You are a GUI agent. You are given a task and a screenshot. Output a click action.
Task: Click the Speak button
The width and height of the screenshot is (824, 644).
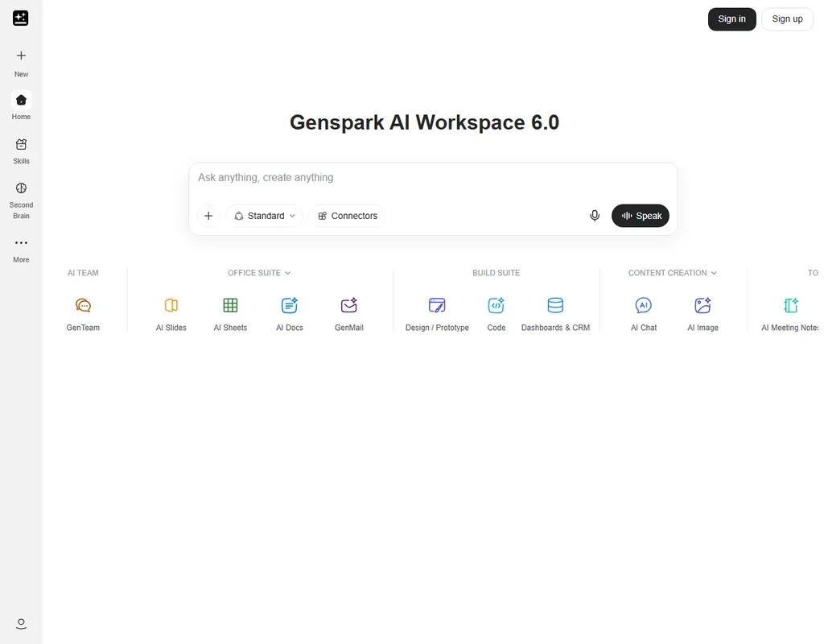pos(640,216)
